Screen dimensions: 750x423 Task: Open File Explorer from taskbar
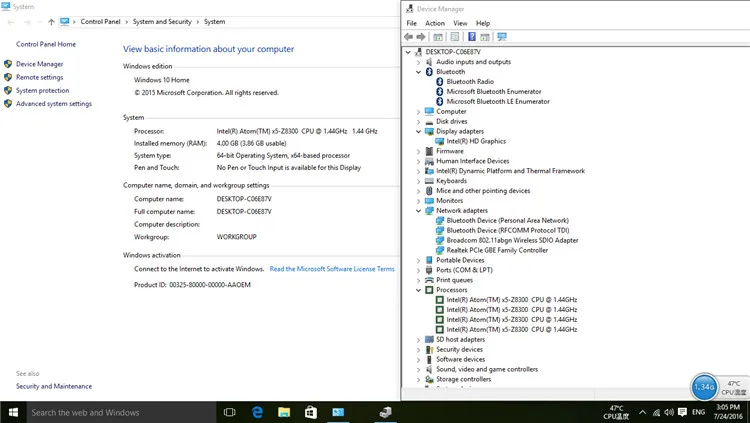point(284,412)
